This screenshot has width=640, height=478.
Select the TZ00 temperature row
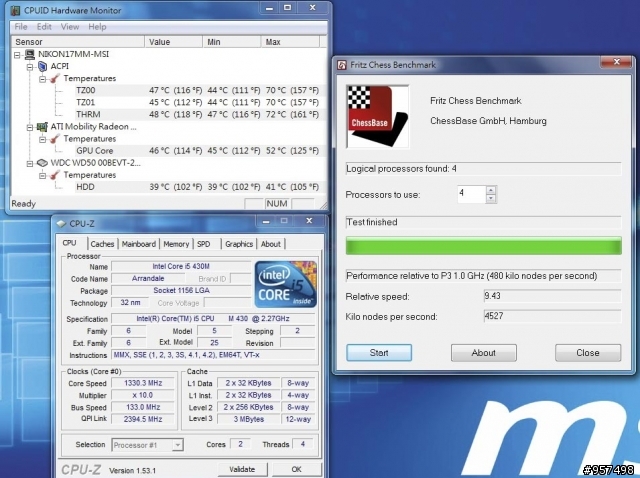[x=198, y=90]
